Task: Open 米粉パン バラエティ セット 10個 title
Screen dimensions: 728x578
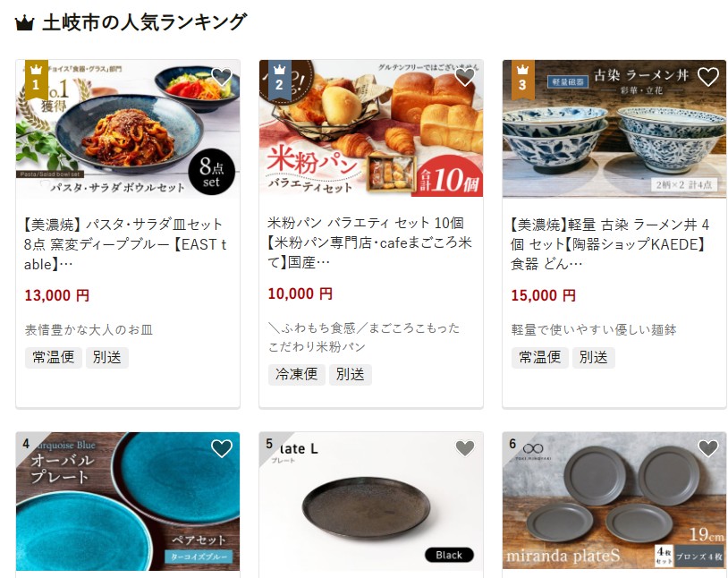Action: 369,242
